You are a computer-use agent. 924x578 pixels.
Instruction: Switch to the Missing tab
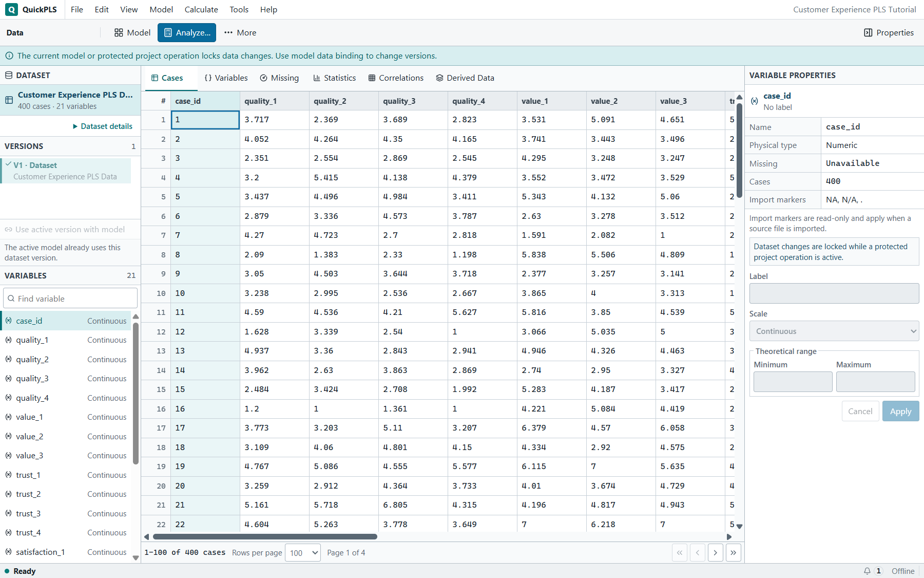pos(279,78)
